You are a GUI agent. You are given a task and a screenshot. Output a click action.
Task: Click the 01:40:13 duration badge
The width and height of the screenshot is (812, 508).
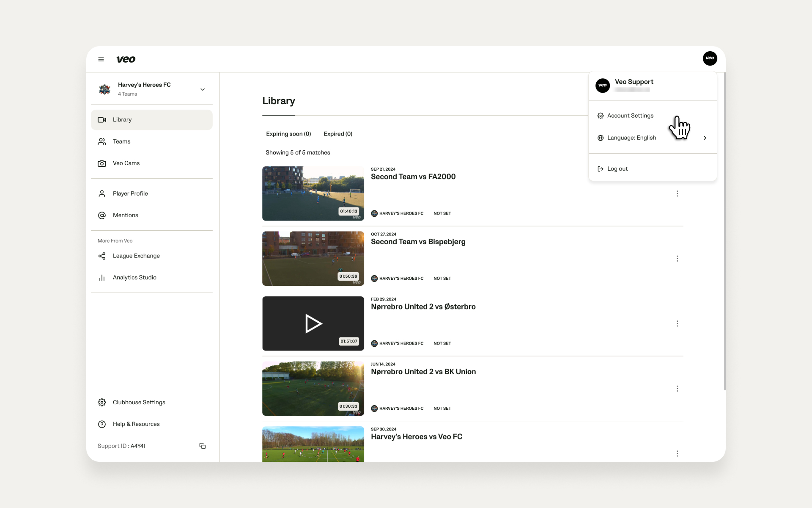pyautogui.click(x=348, y=211)
